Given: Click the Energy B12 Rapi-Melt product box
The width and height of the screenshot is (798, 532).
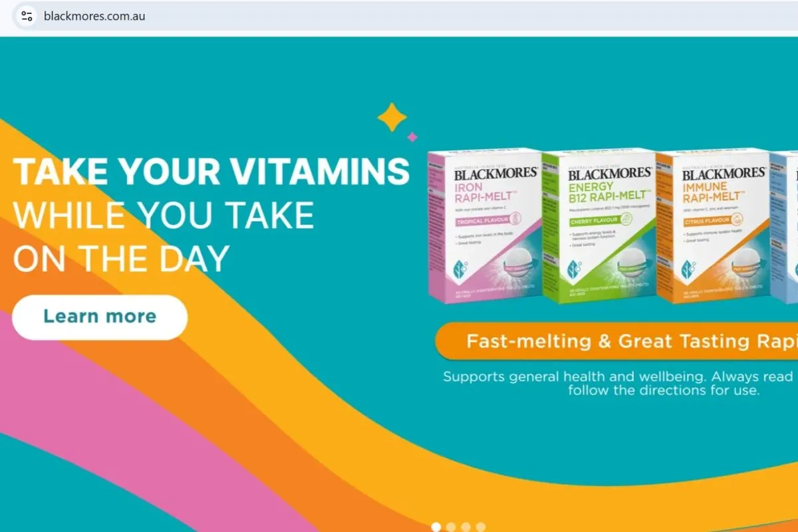Looking at the screenshot, I should (599, 226).
